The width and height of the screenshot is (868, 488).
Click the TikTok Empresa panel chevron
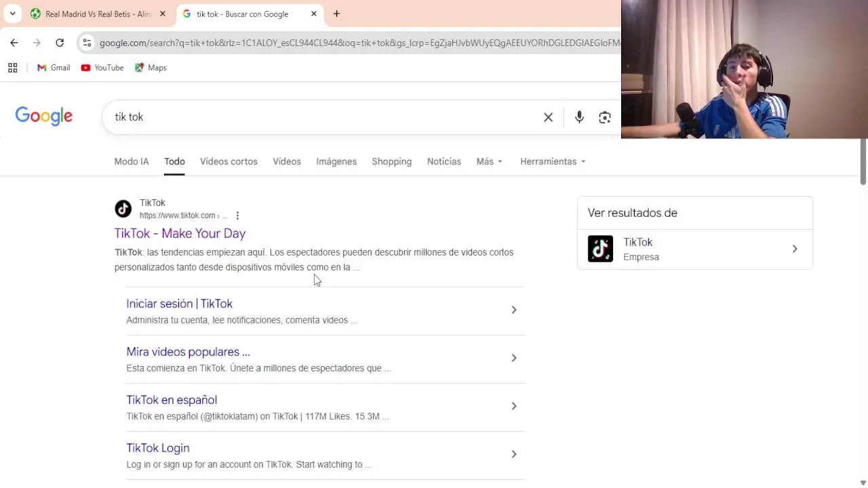point(795,249)
